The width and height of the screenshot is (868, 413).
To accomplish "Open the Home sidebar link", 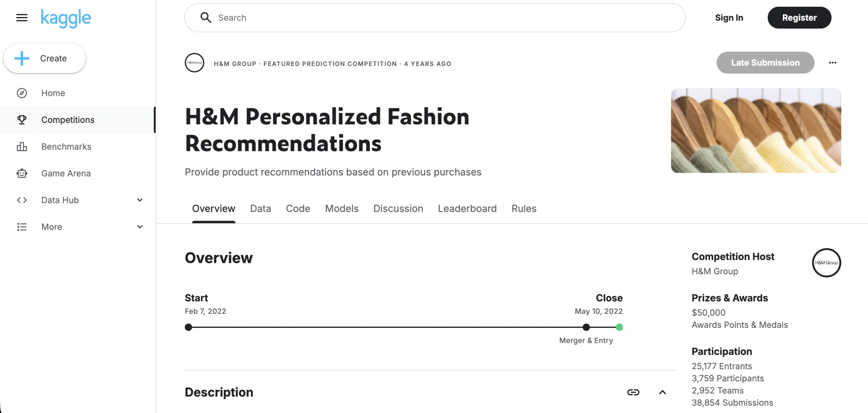I will pyautogui.click(x=53, y=93).
